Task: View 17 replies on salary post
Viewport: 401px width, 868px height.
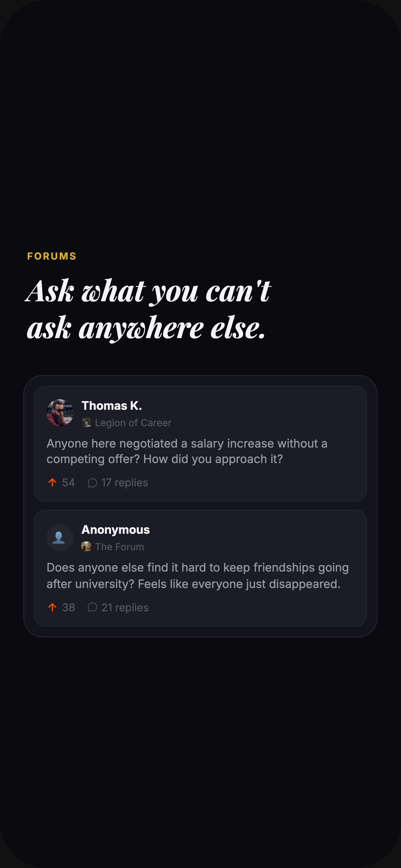Action: coord(125,482)
